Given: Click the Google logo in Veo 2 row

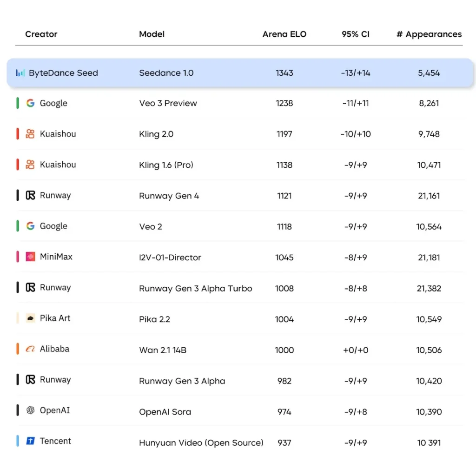Looking at the screenshot, I should tap(30, 226).
